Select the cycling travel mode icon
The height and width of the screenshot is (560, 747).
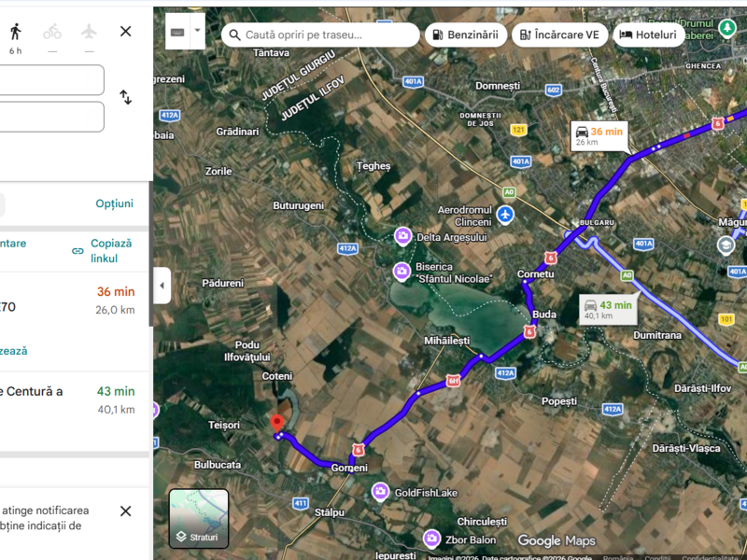(52, 32)
